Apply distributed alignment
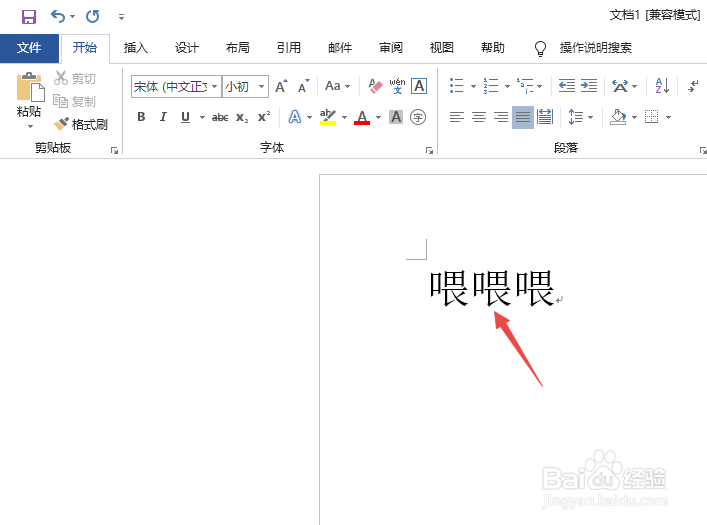Image resolution: width=707 pixels, height=525 pixels. pos(545,117)
